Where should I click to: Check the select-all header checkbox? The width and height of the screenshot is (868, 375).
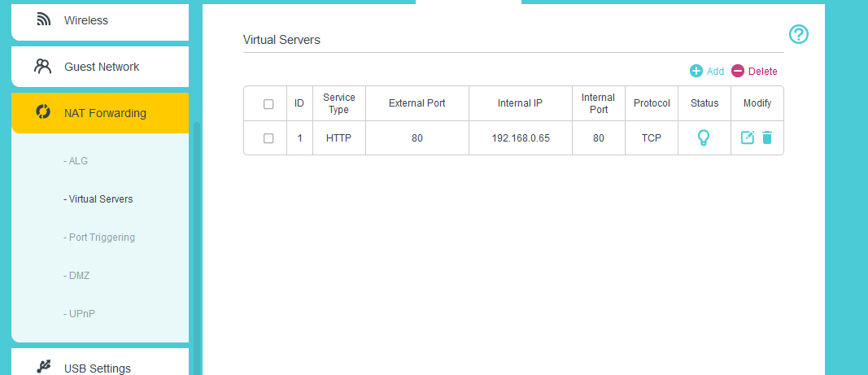pyautogui.click(x=268, y=104)
